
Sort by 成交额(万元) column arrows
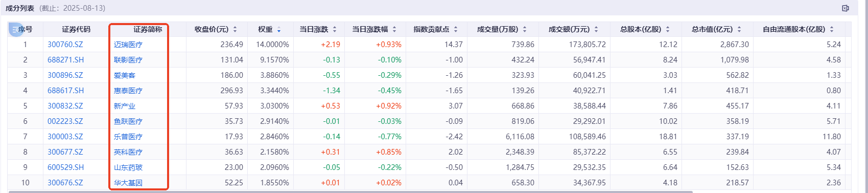click(596, 30)
